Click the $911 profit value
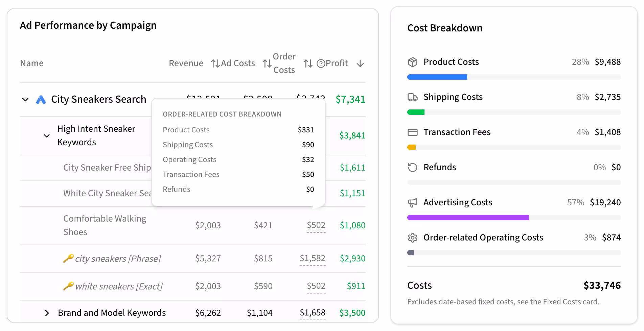This screenshot has width=644, height=331. [x=356, y=286]
